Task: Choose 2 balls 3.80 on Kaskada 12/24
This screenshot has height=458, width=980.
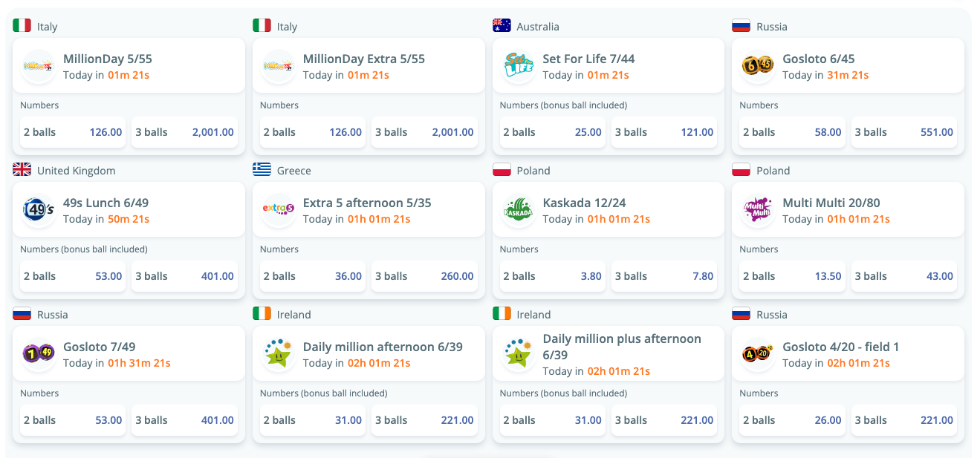Action: [x=553, y=276]
